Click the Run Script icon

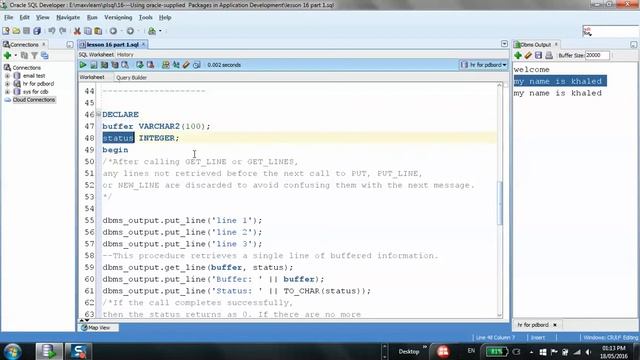(x=94, y=65)
